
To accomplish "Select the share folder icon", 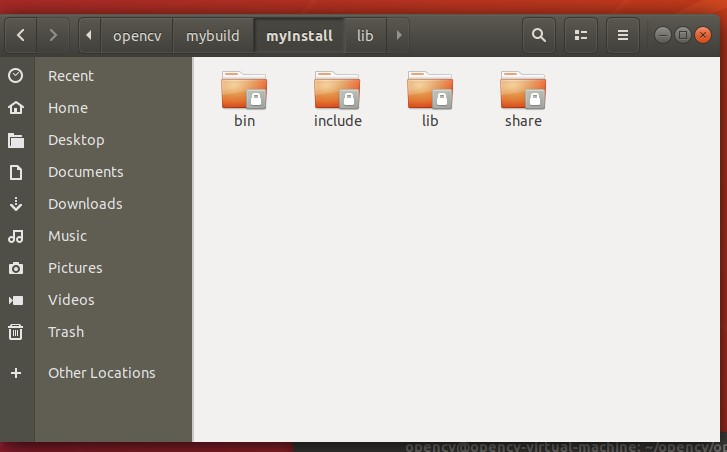I will 523,90.
